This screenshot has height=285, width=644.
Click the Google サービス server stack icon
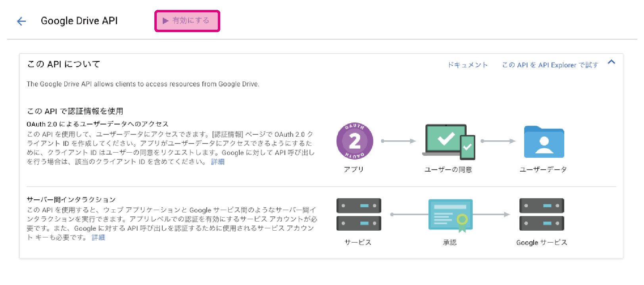pyautogui.click(x=542, y=214)
